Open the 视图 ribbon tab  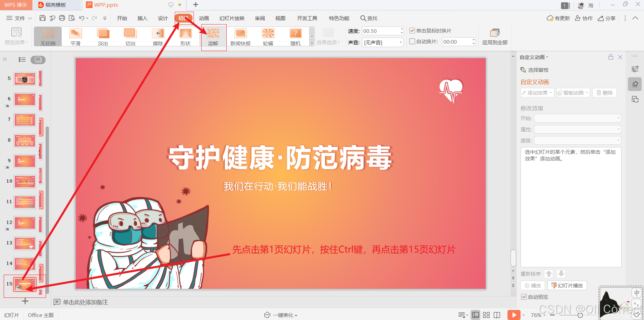click(280, 18)
